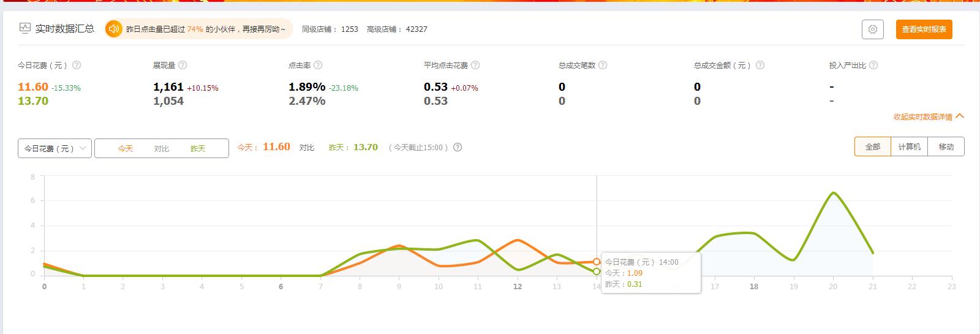Viewport: 980px width, 334px height.
Task: Open the 今日花费（元） metric dropdown
Action: (x=55, y=148)
